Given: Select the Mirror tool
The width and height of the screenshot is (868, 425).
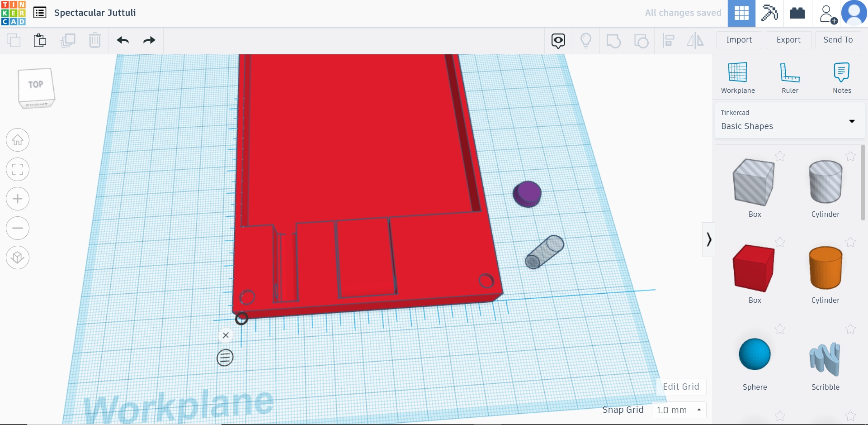Looking at the screenshot, I should tap(695, 40).
